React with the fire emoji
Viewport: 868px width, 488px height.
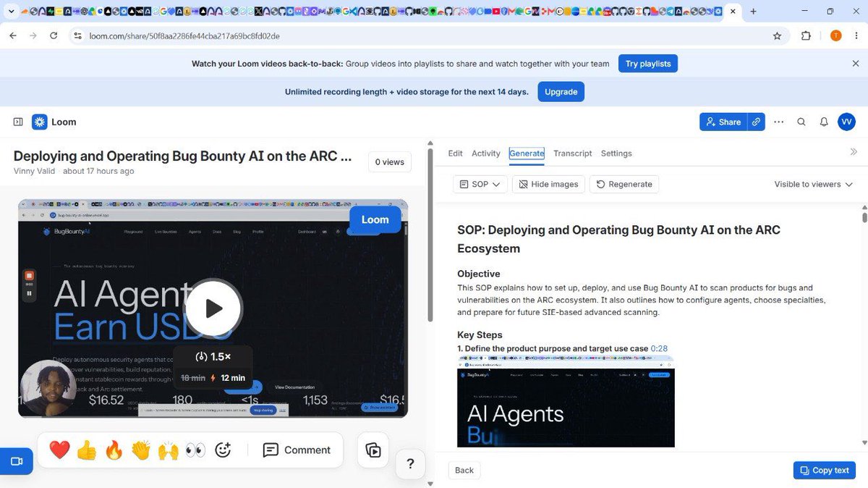tap(114, 450)
